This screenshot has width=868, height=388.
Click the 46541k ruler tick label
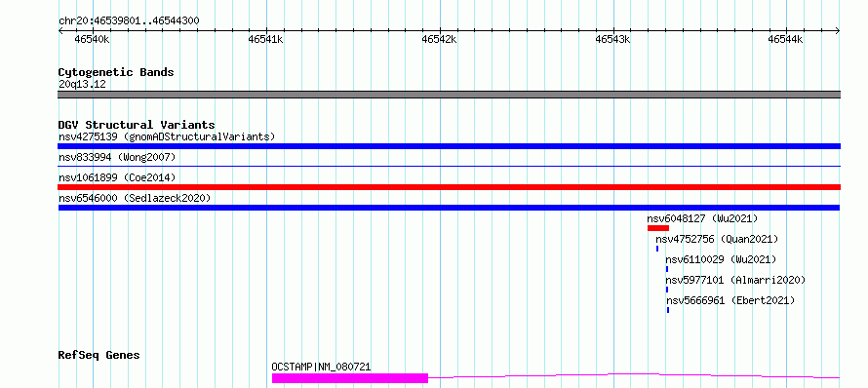click(266, 39)
